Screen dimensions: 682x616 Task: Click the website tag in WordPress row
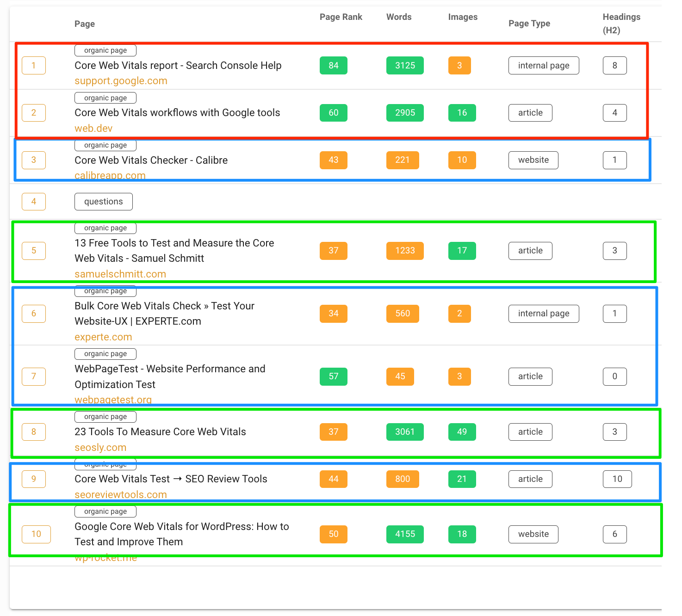533,534
